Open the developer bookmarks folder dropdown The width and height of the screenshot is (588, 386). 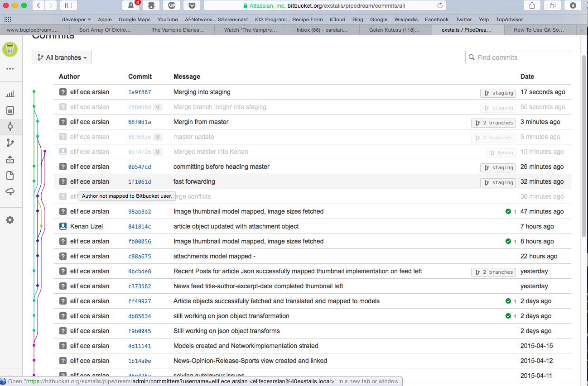(77, 19)
